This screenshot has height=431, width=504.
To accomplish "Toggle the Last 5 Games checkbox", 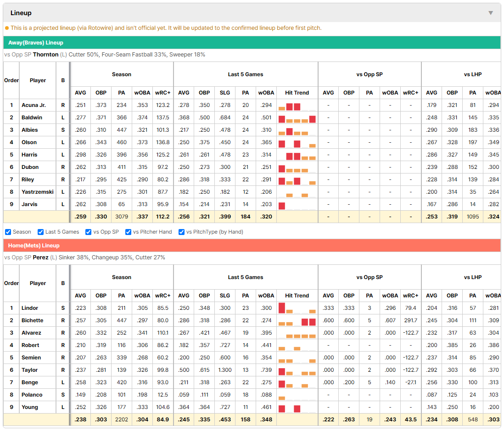I will pyautogui.click(x=40, y=232).
